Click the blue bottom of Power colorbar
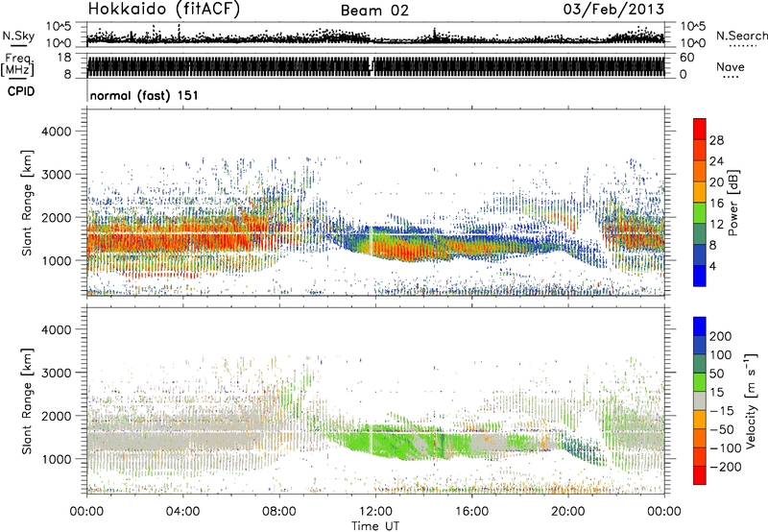 [700, 276]
